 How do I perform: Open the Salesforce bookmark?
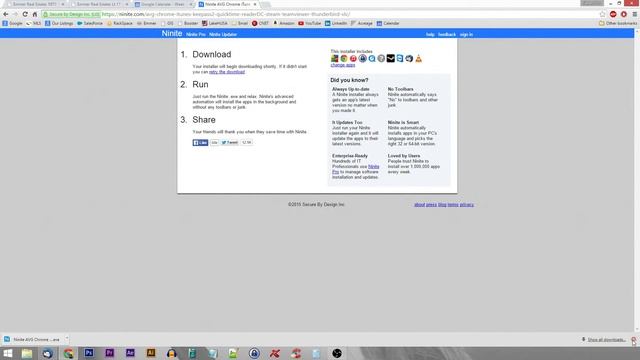90,23
